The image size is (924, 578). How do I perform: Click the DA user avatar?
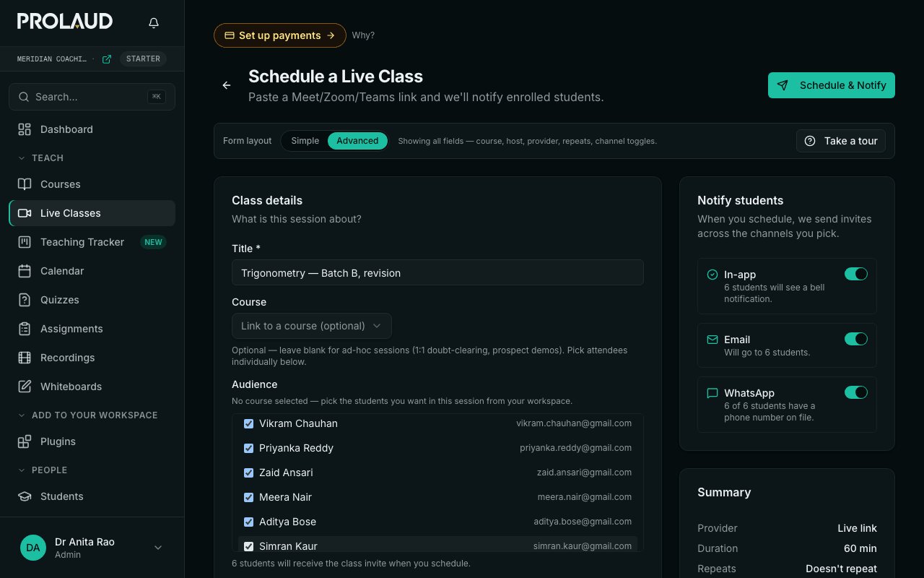[x=33, y=548]
